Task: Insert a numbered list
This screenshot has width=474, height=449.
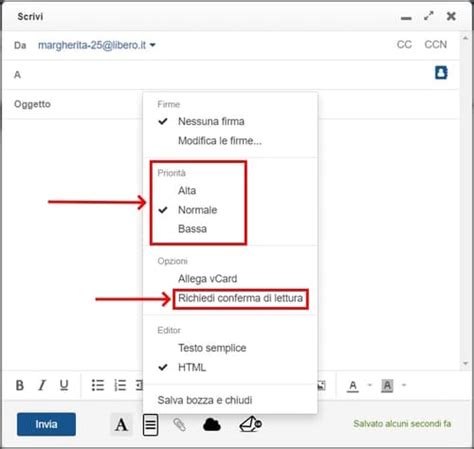Action: point(120,385)
